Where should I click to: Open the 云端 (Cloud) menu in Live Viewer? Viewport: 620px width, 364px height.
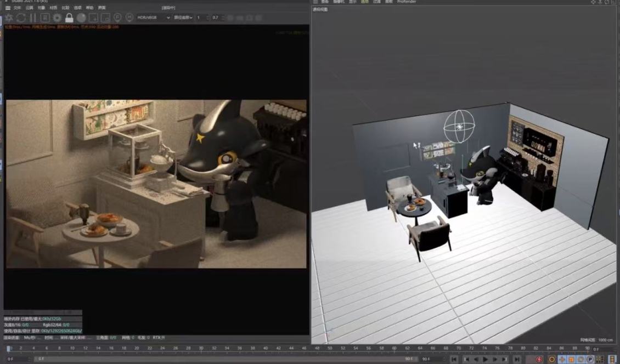(29, 8)
